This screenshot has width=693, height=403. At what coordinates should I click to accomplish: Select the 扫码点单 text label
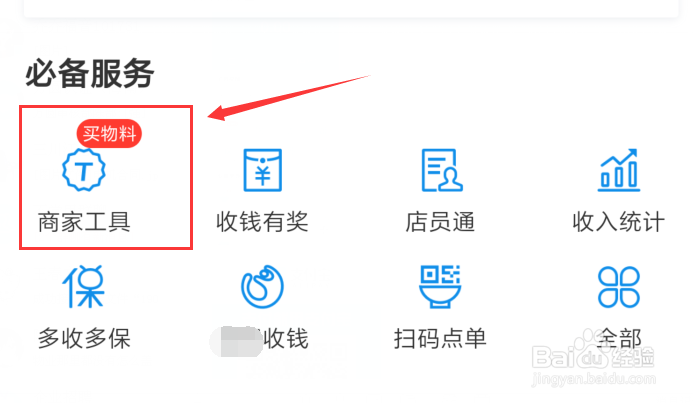tap(440, 339)
